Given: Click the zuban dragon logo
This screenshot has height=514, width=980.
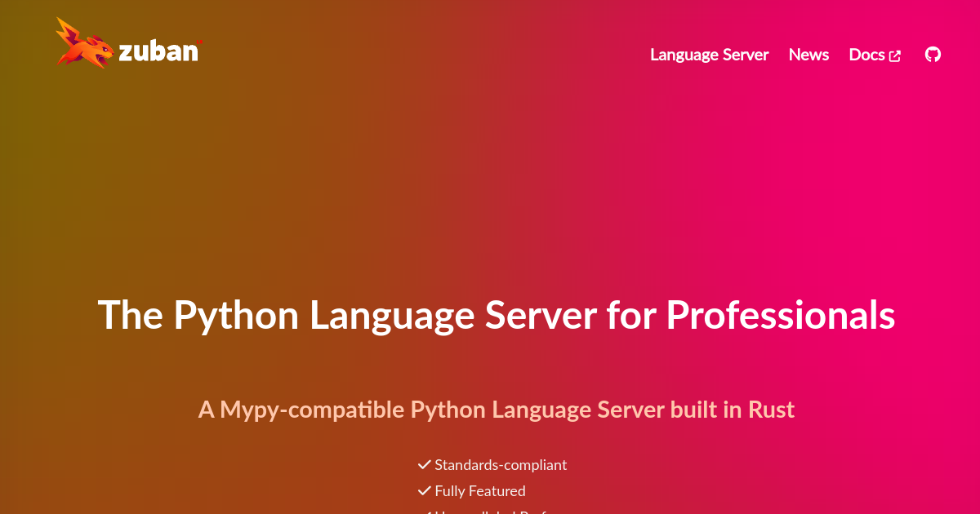Looking at the screenshot, I should pos(85,43).
